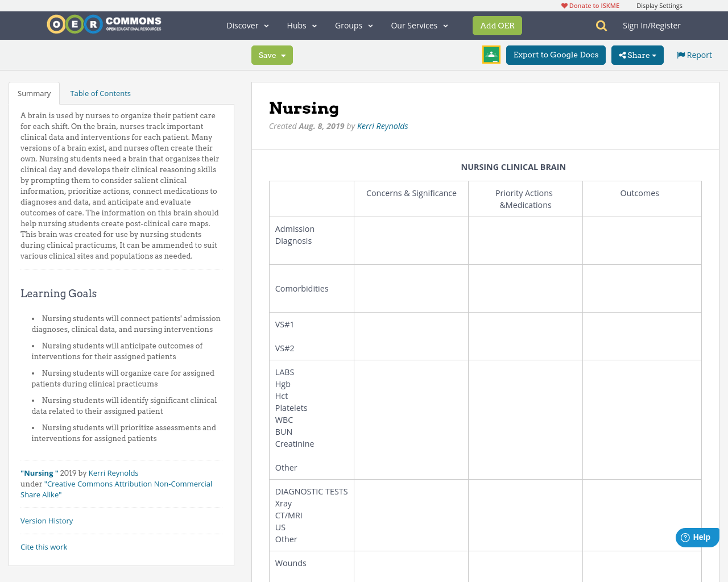Screen dimensions: 728x582
Task: Switch to the Table of Contents tab
Action: tap(100, 93)
